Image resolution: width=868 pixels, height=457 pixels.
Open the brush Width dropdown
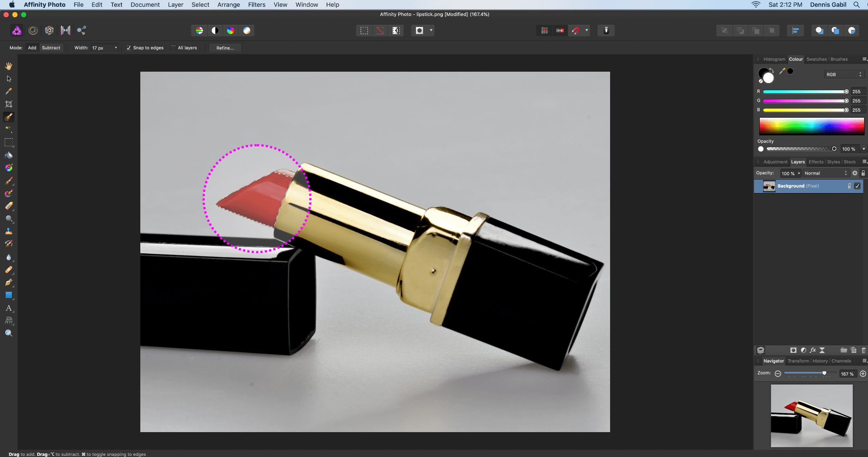coord(116,48)
